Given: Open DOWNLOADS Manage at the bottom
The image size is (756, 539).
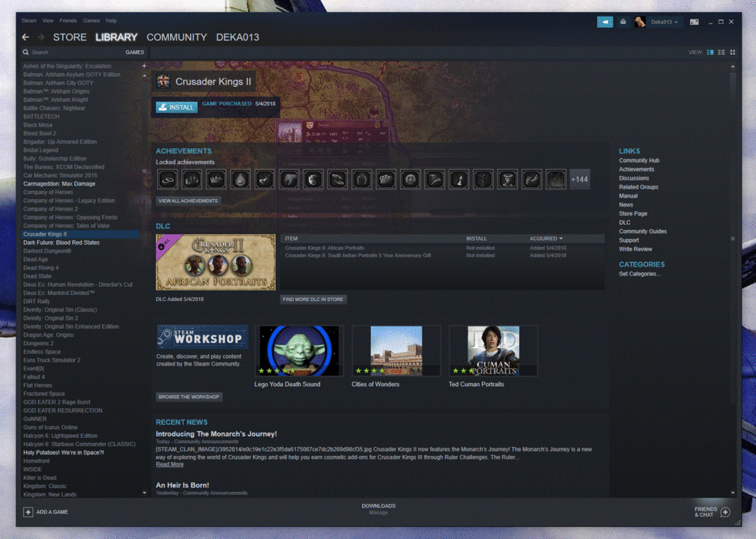Looking at the screenshot, I should click(378, 509).
